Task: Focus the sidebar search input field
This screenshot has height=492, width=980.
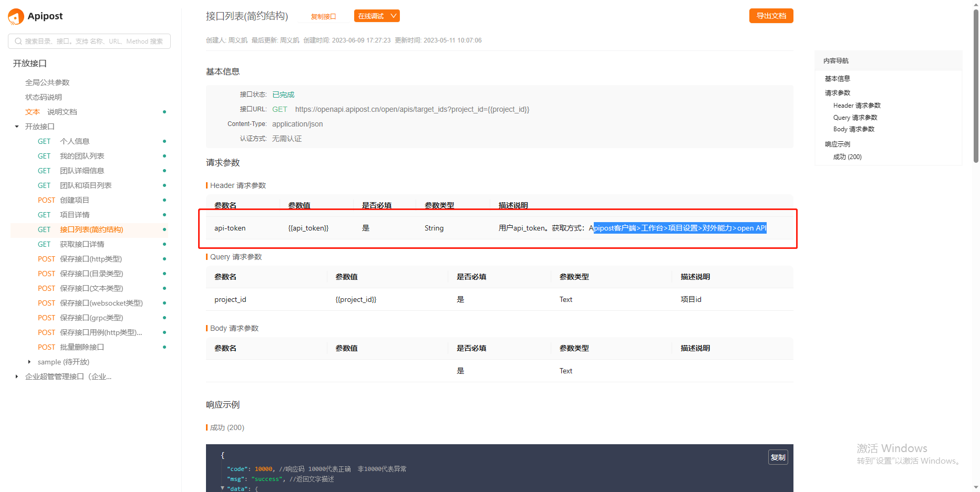Action: tap(89, 41)
